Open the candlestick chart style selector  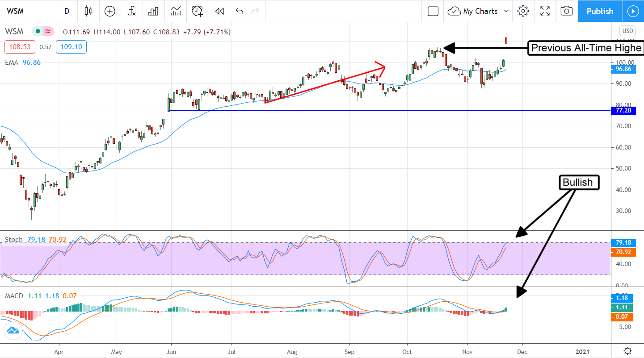tap(88, 11)
